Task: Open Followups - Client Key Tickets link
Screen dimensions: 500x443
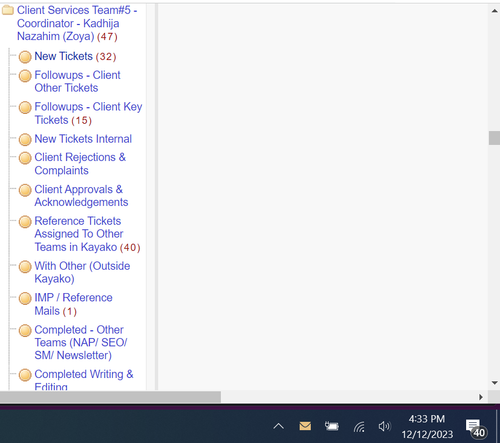Action: [88, 113]
